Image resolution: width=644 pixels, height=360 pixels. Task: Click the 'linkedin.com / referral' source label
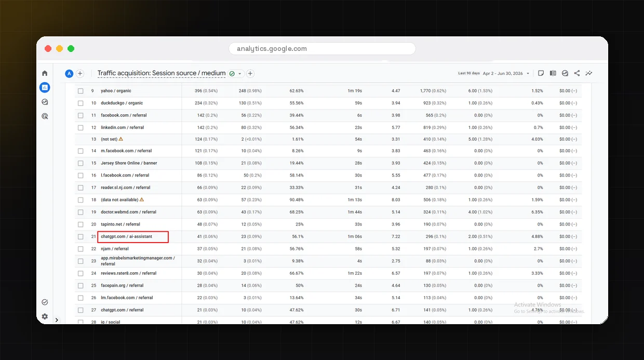(123, 127)
